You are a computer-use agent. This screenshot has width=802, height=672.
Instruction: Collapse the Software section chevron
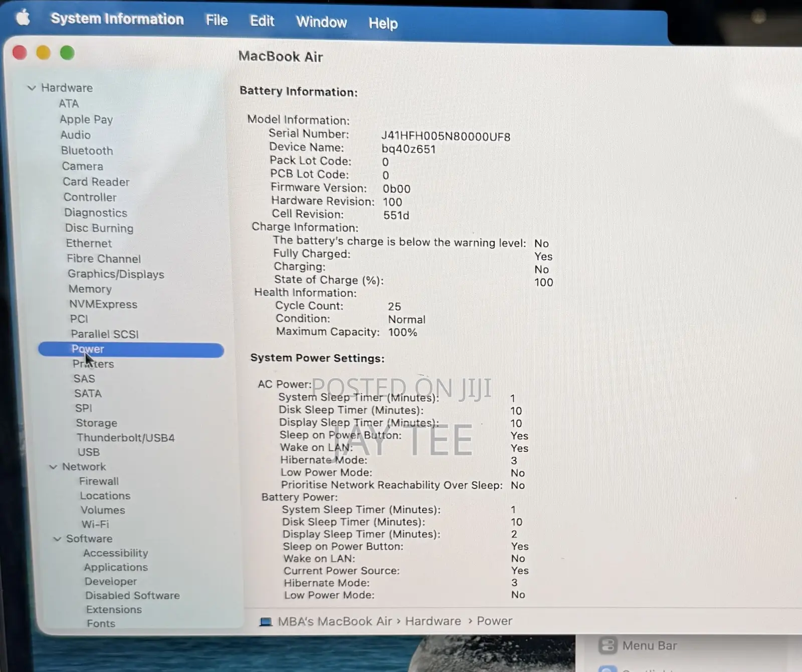[57, 539]
